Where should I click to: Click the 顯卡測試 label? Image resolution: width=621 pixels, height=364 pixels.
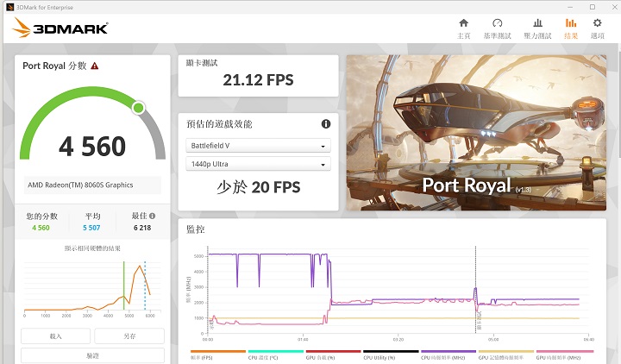click(x=202, y=63)
